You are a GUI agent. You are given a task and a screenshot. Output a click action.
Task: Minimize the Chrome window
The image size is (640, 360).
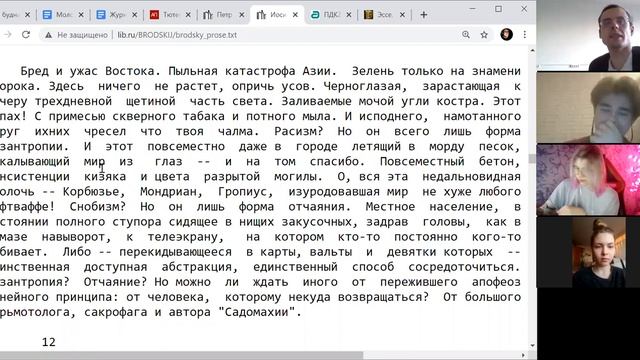473,9
